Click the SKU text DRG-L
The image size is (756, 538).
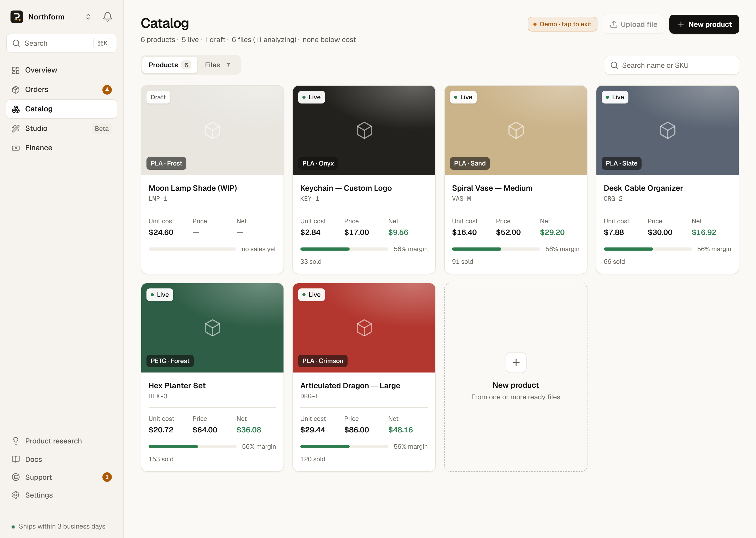[x=309, y=396]
